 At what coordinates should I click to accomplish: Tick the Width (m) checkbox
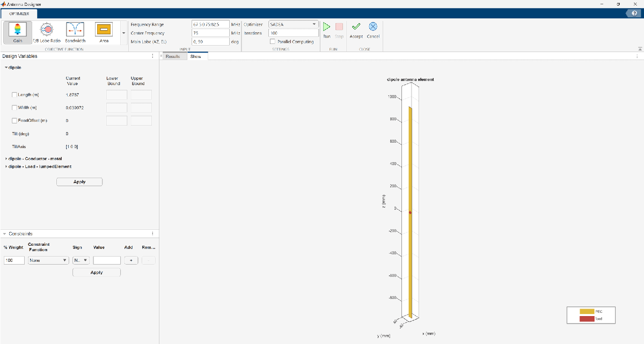click(14, 108)
